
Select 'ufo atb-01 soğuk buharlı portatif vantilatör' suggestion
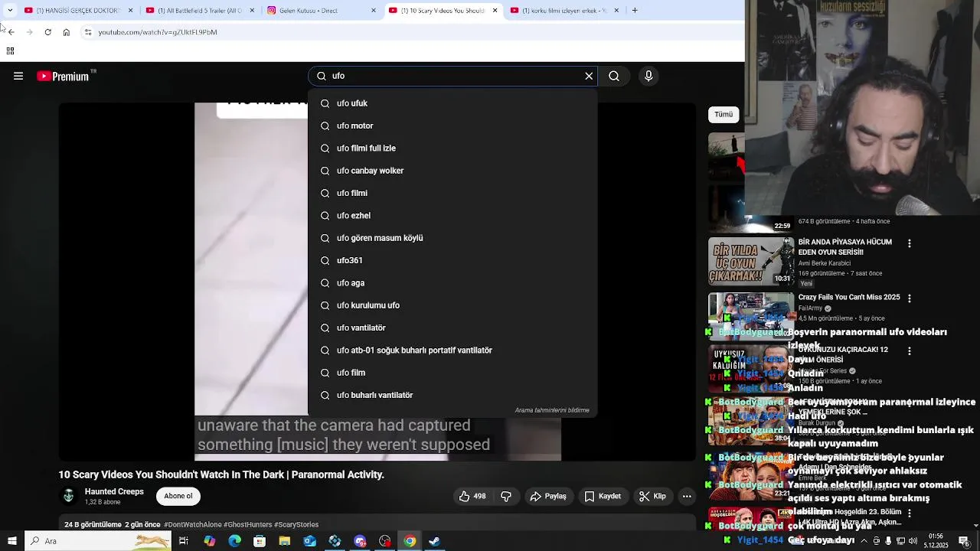point(452,350)
